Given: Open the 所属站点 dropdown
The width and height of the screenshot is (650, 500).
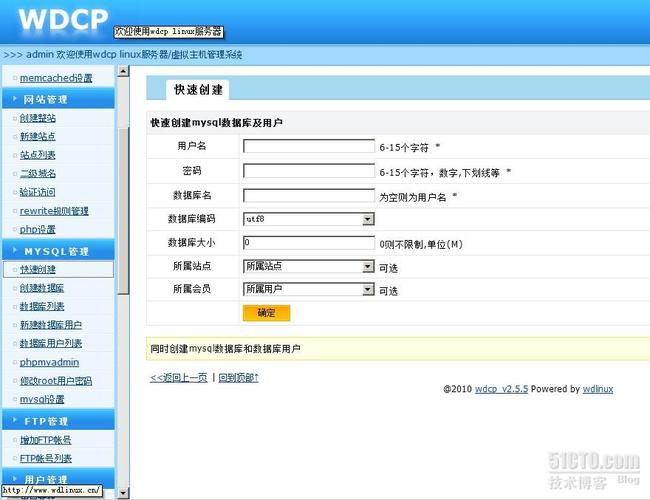Looking at the screenshot, I should (309, 266).
